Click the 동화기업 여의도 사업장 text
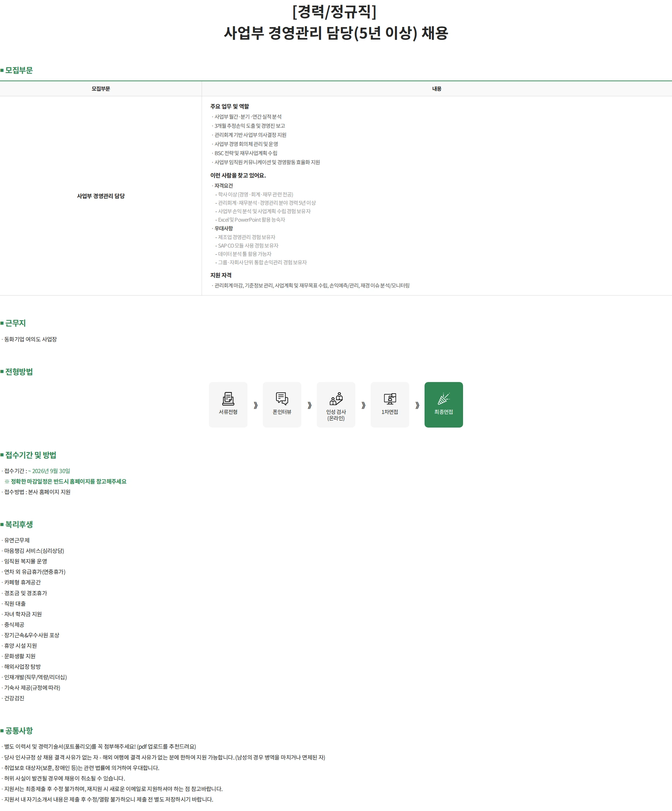 tap(30, 339)
